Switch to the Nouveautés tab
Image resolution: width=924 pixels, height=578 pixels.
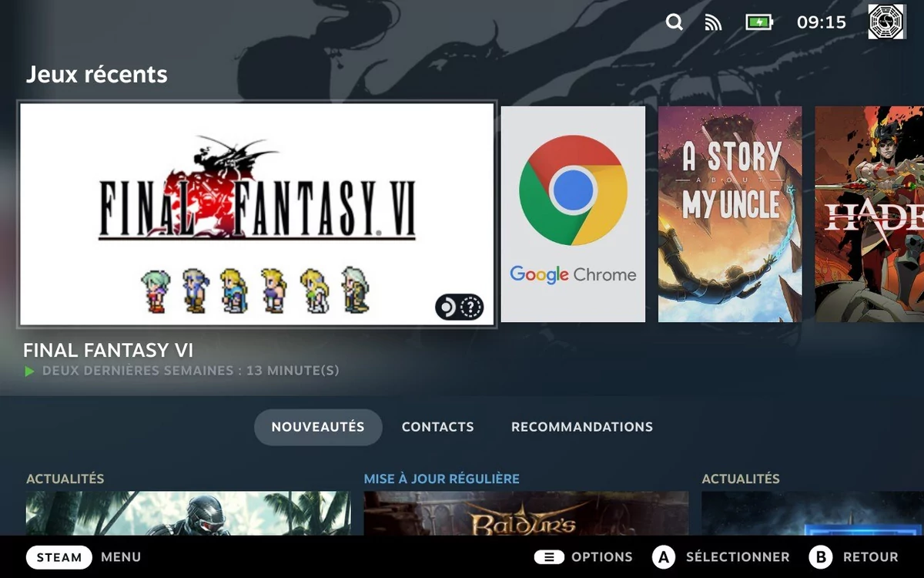[318, 427]
